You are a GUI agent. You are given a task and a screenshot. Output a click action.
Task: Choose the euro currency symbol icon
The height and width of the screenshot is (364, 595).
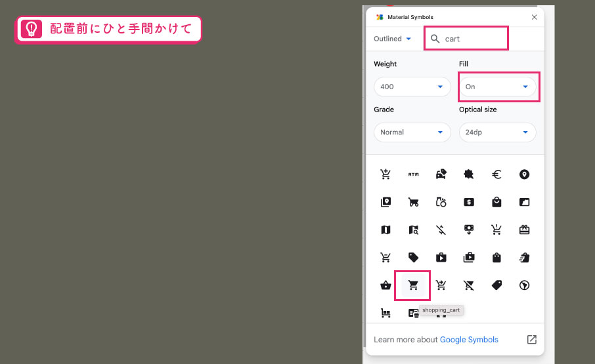tap(496, 174)
